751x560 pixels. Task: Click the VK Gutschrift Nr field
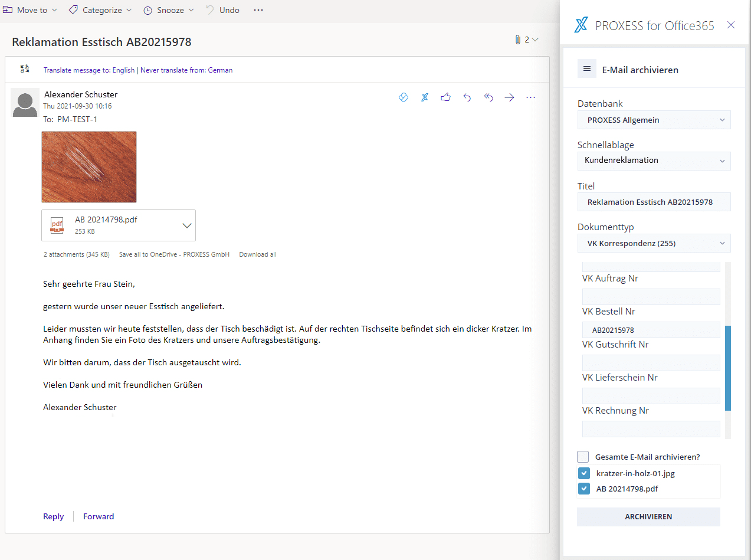click(x=651, y=363)
